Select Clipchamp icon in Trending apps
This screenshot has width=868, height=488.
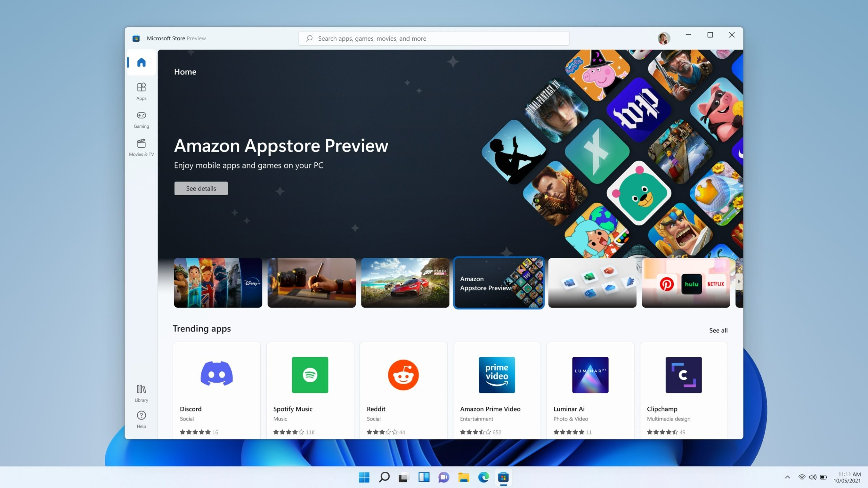[683, 375]
